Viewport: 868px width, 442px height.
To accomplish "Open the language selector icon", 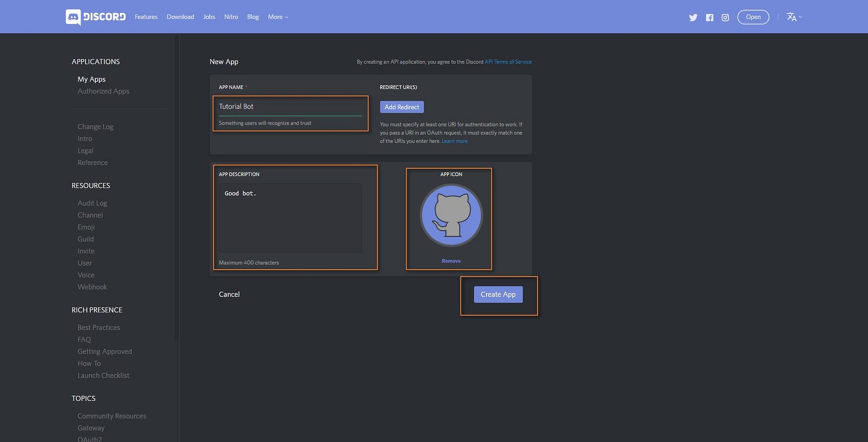I will (x=794, y=17).
